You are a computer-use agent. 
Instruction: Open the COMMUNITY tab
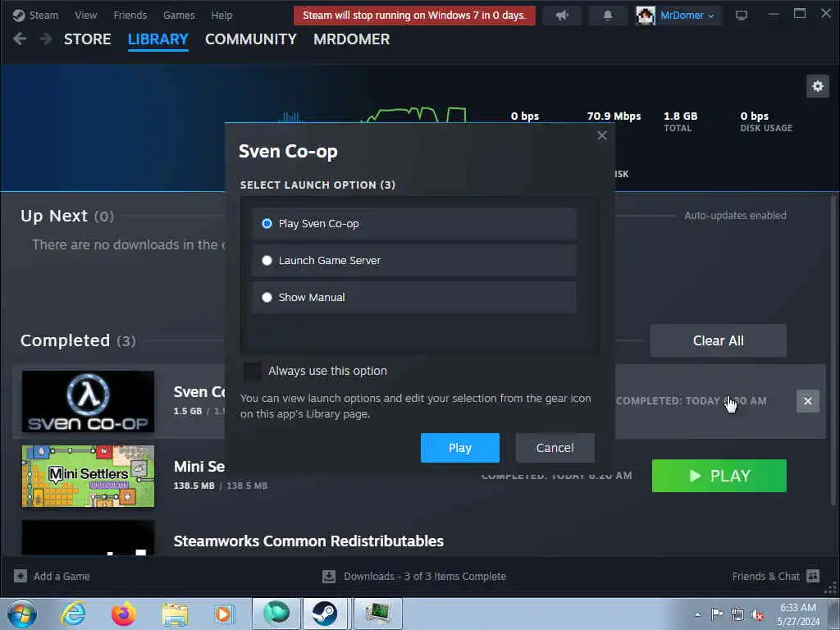point(251,39)
